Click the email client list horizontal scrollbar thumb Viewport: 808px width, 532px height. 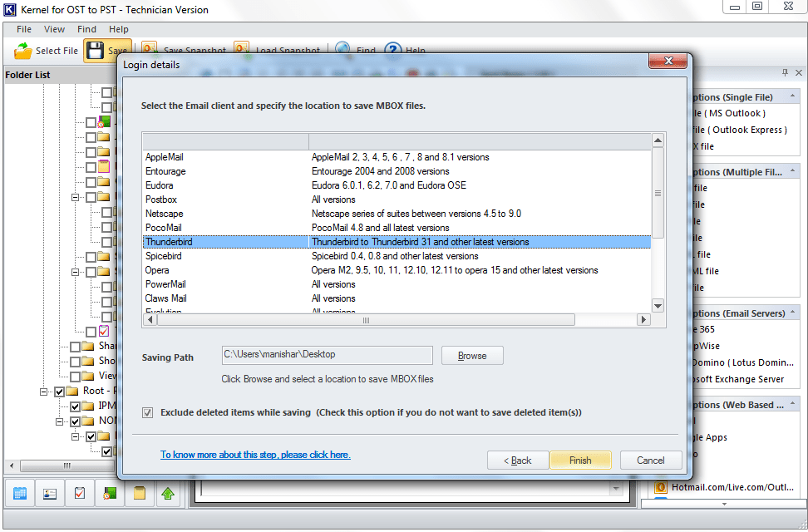pos(366,320)
